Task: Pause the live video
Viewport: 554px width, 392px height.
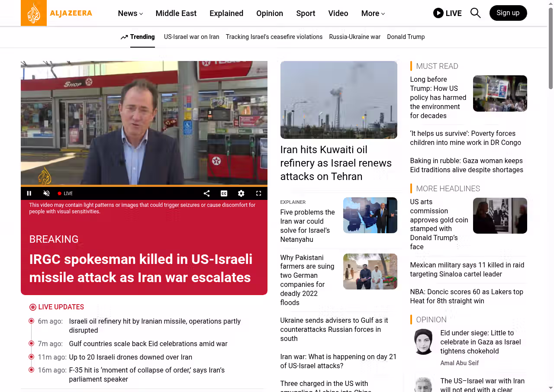Action: coord(29,193)
